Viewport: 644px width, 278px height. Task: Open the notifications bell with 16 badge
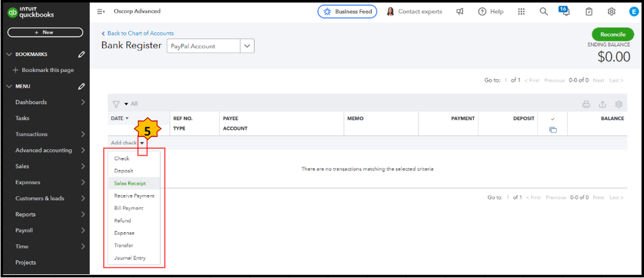point(565,11)
